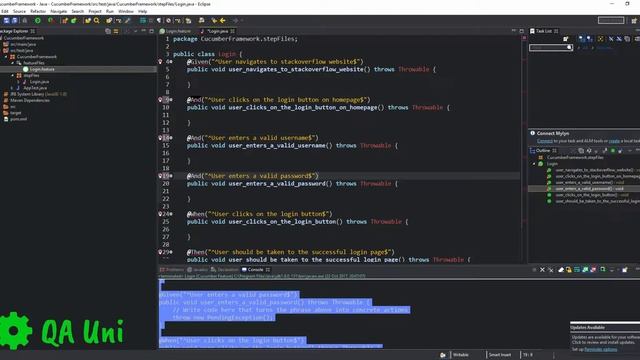This screenshot has height=360, width=640.
Task: Minimize the Package Explorer view
Action: pyautogui.click(x=144, y=31)
